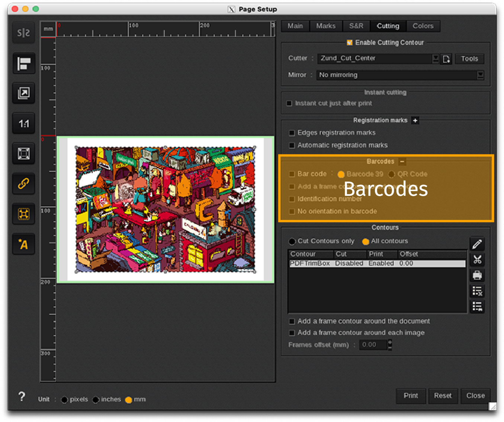Image resolution: width=504 pixels, height=422 pixels.
Task: Enable Instant cut just after print
Action: pos(289,103)
